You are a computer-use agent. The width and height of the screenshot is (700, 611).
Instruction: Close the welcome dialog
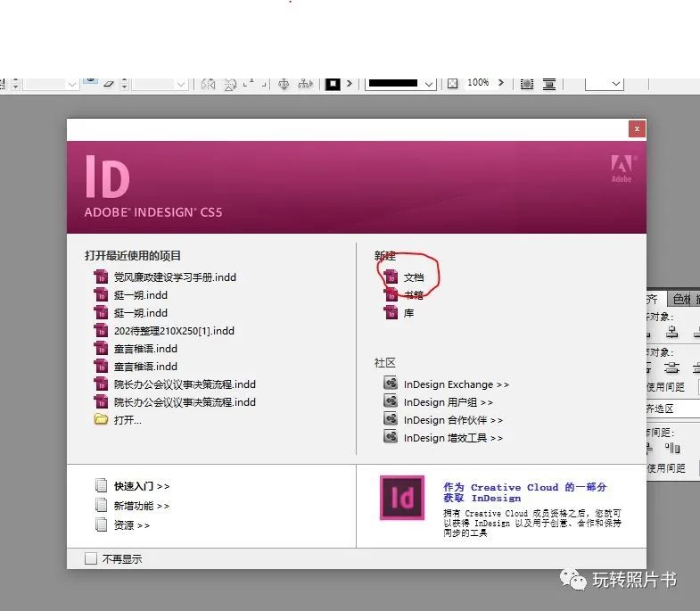click(636, 128)
